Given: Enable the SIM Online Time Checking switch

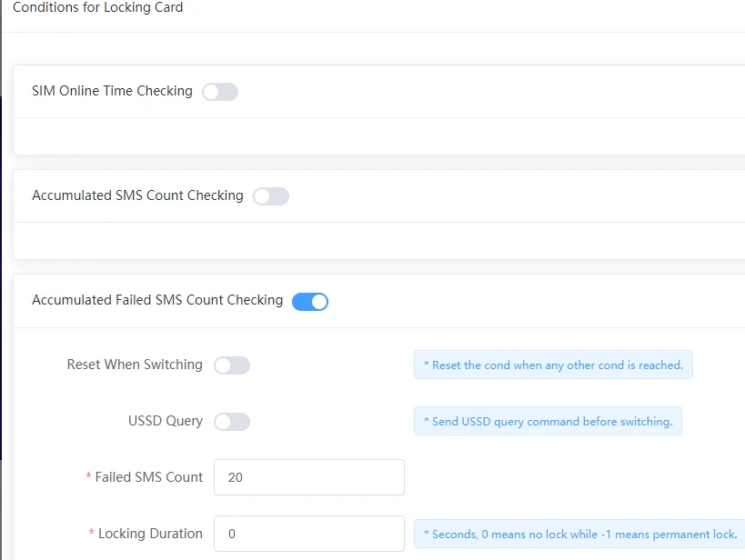Looking at the screenshot, I should coord(220,92).
